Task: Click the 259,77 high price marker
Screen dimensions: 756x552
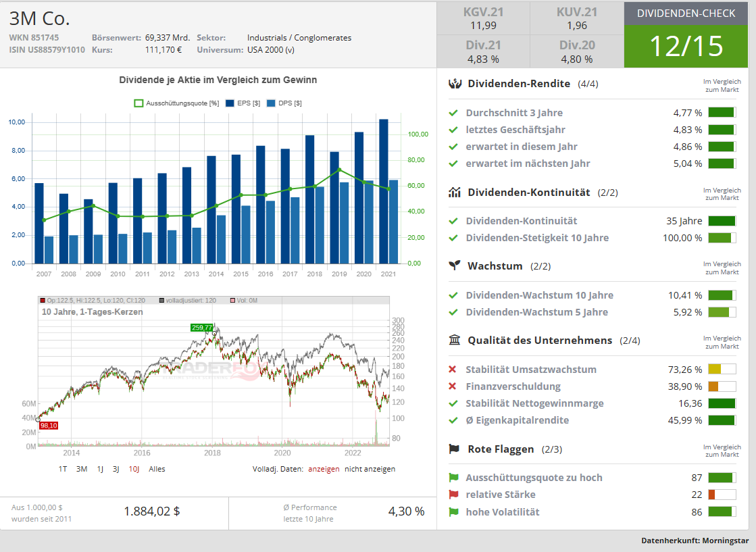Action: click(202, 327)
